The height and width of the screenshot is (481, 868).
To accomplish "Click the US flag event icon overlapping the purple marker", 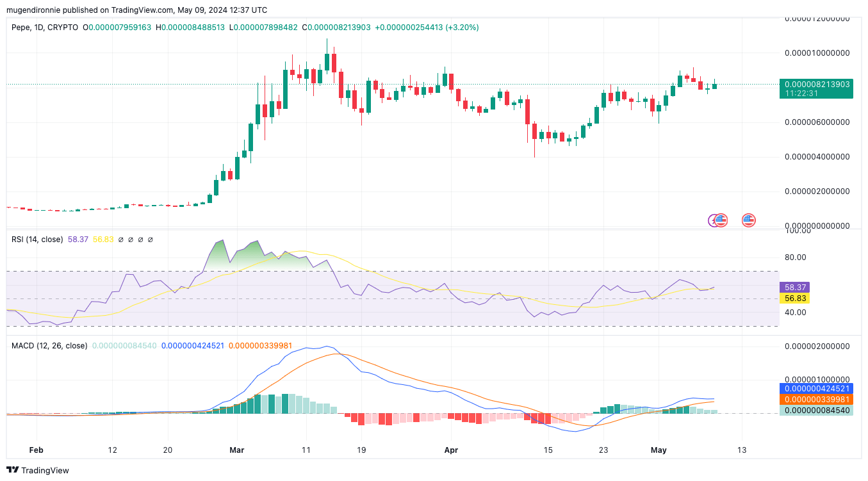I will pos(721,220).
